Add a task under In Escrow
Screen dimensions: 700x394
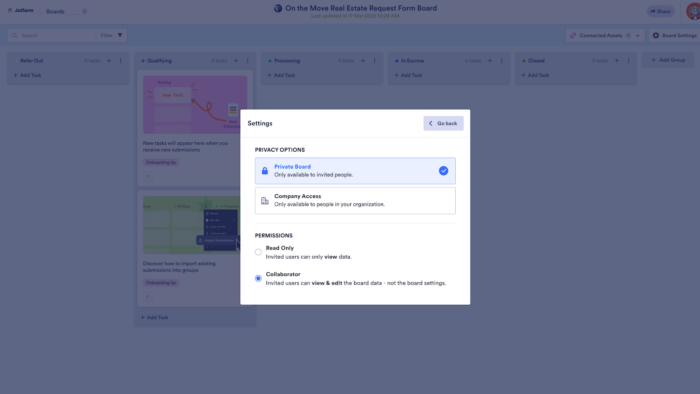[408, 75]
